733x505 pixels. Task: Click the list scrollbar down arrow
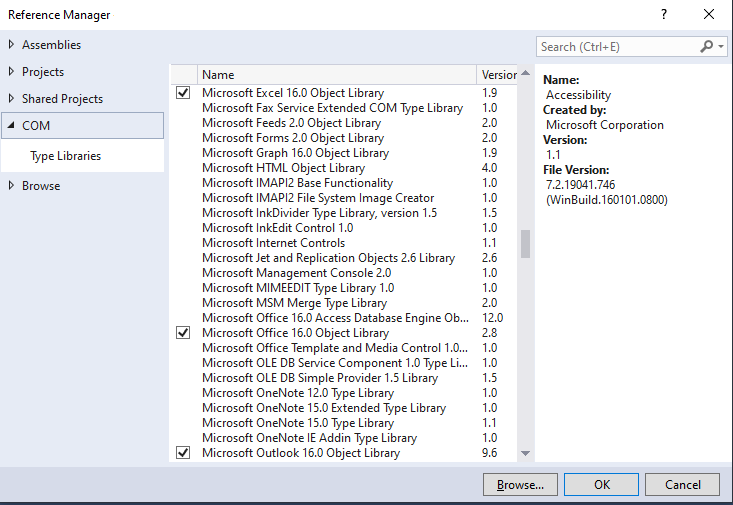click(x=525, y=453)
